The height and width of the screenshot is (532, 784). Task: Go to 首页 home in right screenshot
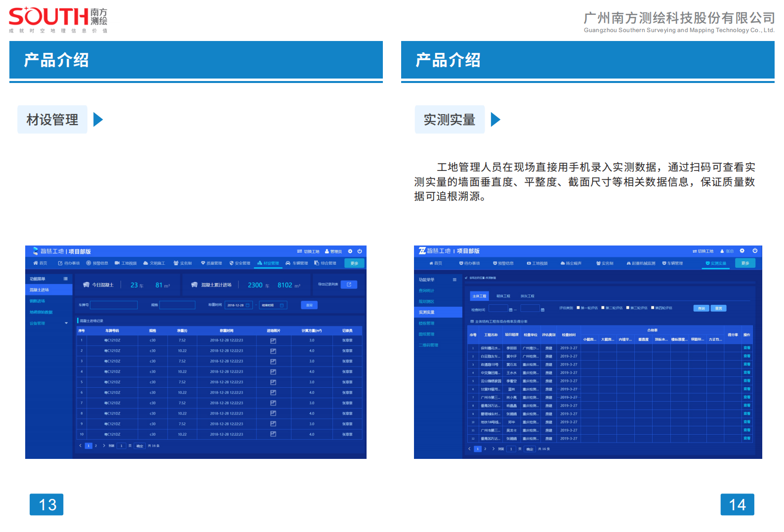pyautogui.click(x=436, y=263)
